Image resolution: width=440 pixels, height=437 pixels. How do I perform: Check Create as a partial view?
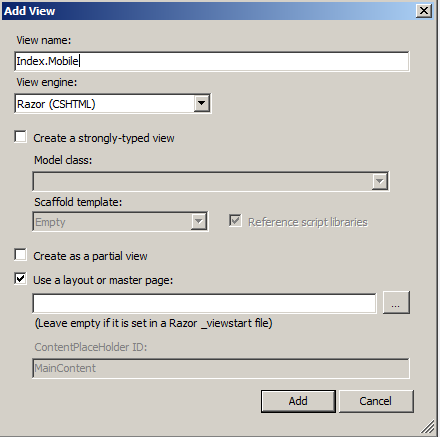(21, 255)
